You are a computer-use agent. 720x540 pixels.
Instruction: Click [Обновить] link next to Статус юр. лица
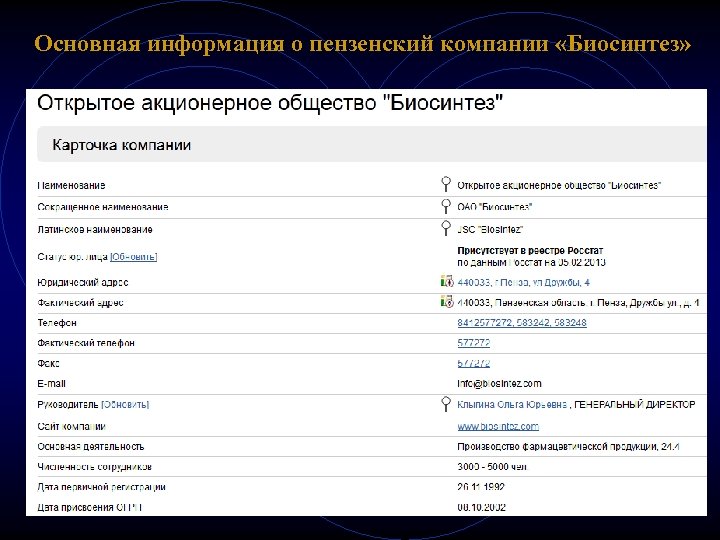tap(134, 257)
